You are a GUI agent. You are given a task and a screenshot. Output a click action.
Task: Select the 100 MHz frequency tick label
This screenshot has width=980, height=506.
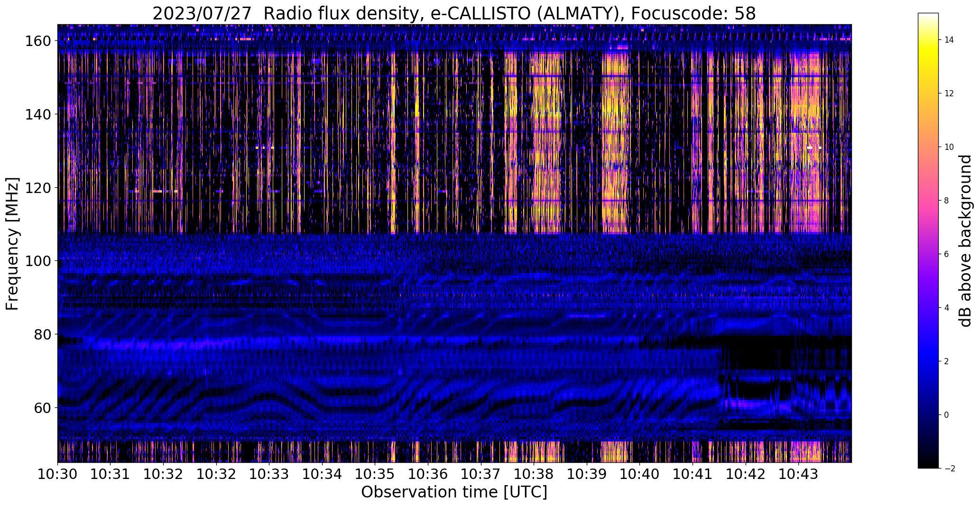(x=38, y=261)
